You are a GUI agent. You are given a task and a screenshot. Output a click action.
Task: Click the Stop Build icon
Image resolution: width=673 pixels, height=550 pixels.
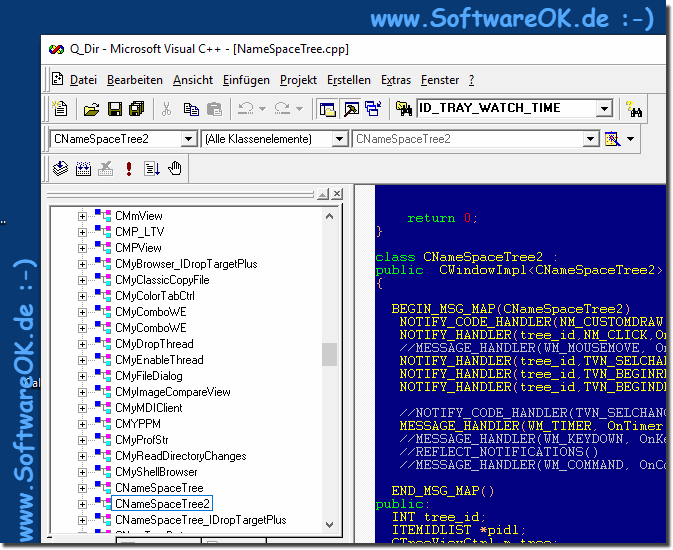tap(105, 168)
